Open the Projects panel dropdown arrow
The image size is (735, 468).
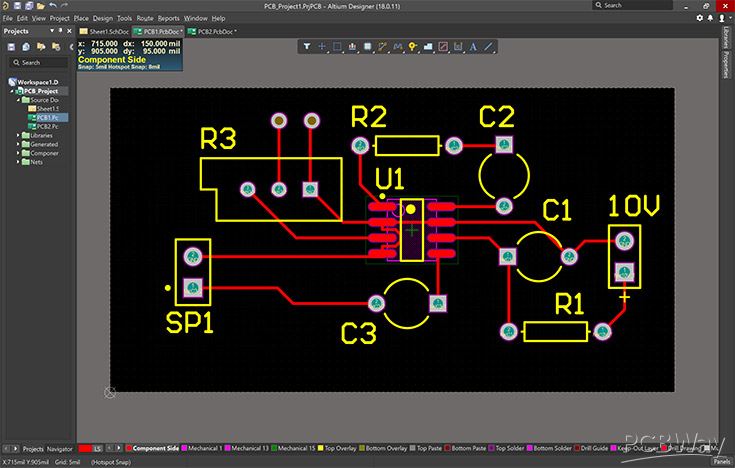[52, 31]
